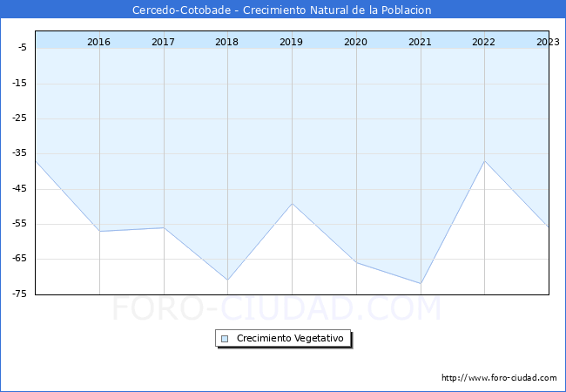Click the 2016 data point on the line
Screen dimensions: 566x392
[x=99, y=231]
